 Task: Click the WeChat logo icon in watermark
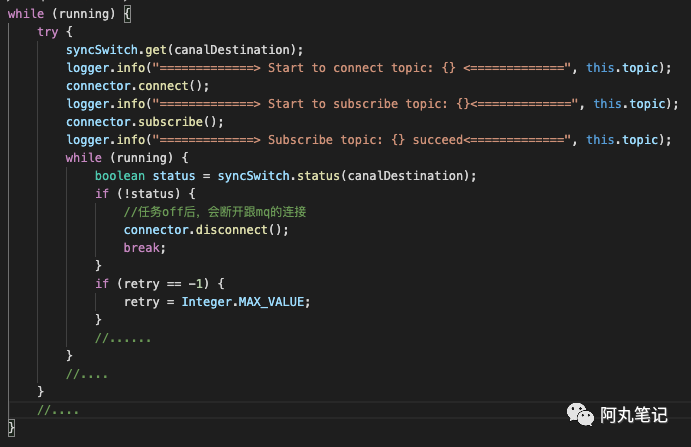coord(580,414)
